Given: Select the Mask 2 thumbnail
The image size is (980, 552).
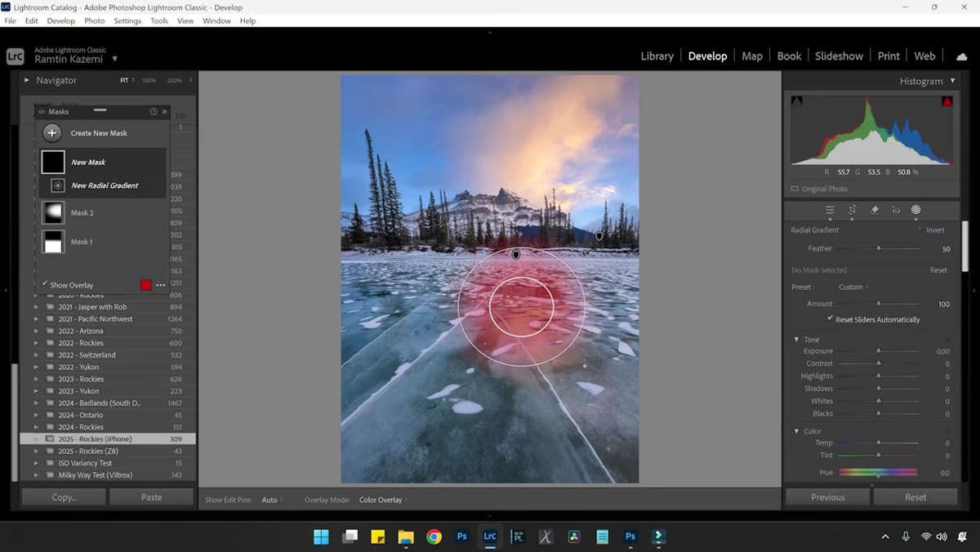Looking at the screenshot, I should pos(53,212).
